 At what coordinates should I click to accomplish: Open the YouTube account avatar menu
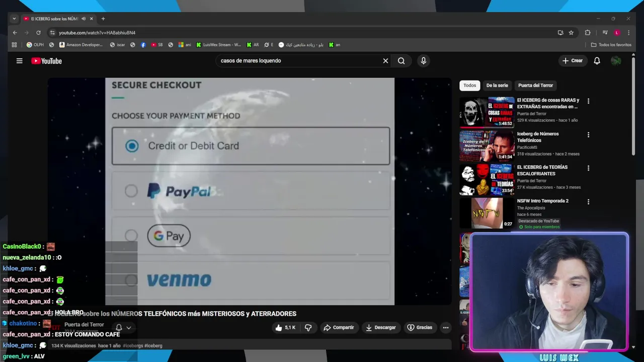616,61
